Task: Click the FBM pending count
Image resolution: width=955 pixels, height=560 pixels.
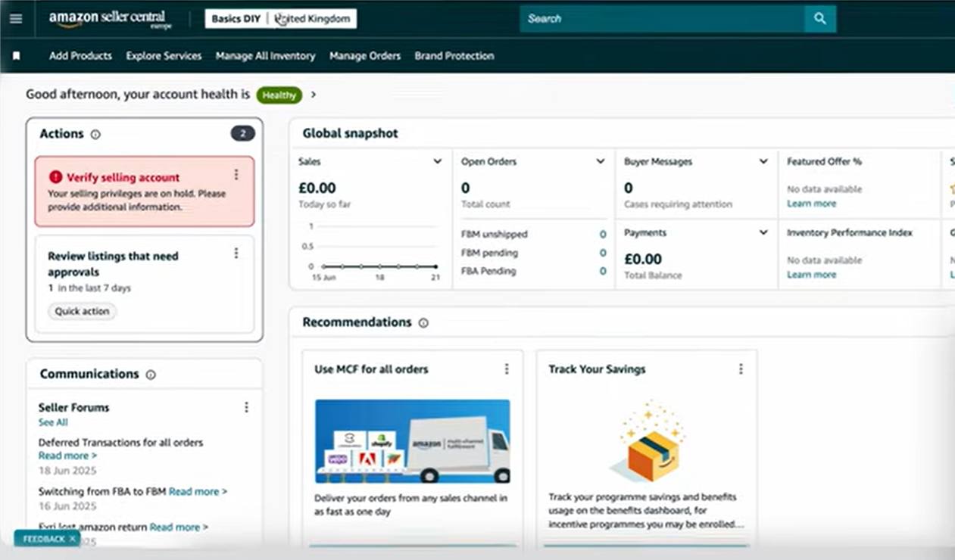Action: [603, 253]
